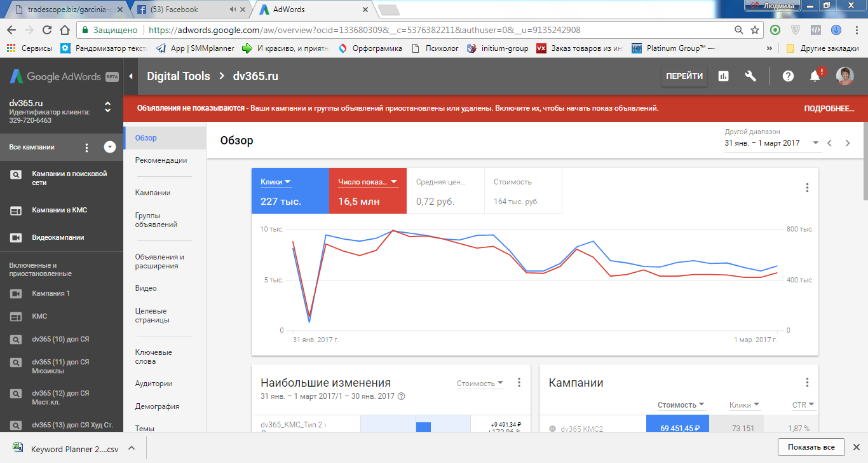Open the help question mark icon

click(x=788, y=76)
